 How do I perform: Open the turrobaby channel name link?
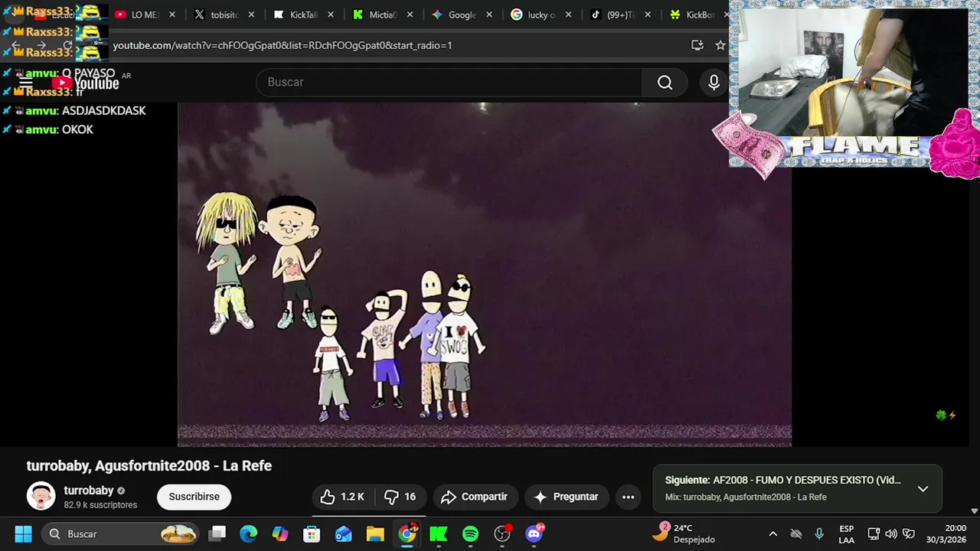[89, 490]
